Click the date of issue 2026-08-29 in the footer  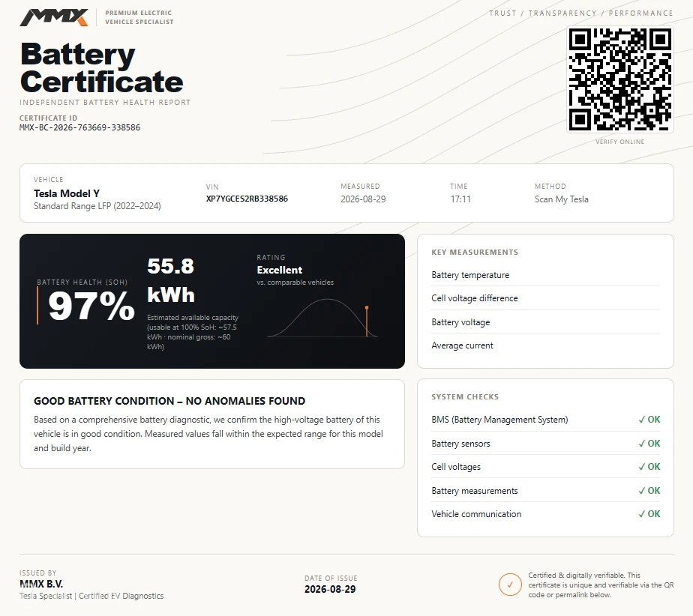pos(330,590)
